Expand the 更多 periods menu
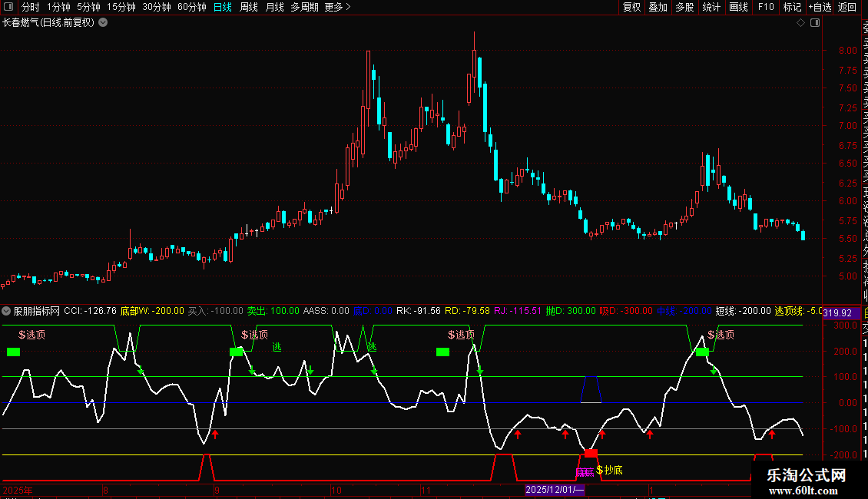868x499 pixels. pyautogui.click(x=338, y=7)
